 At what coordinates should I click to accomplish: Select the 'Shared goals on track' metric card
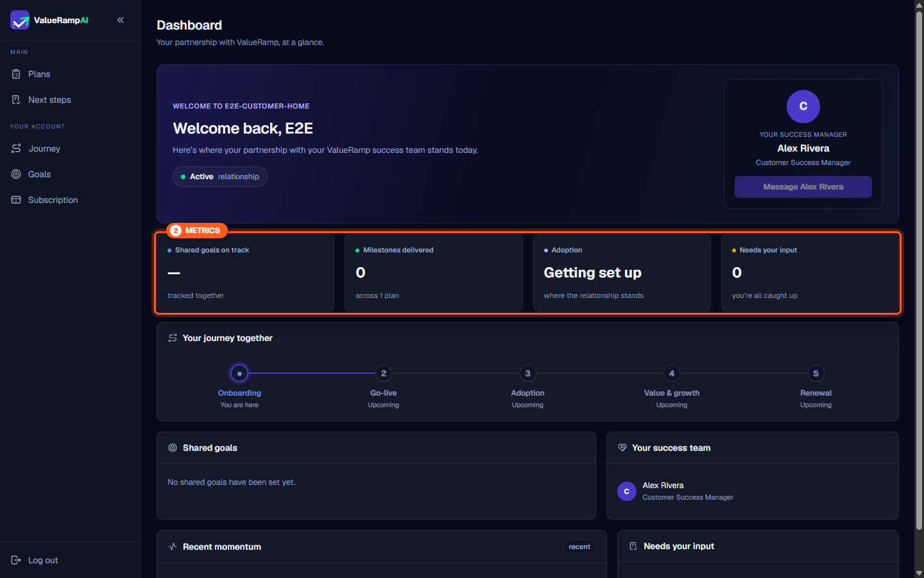pos(245,273)
